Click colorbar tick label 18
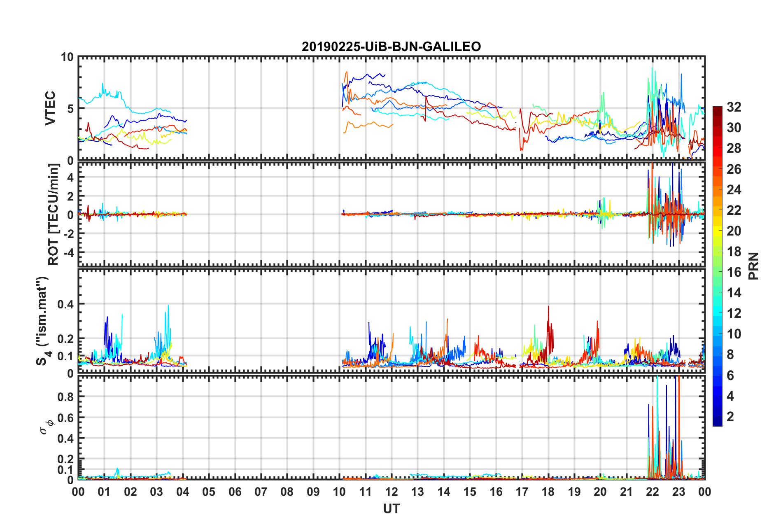This screenshot has width=783, height=532. (734, 251)
